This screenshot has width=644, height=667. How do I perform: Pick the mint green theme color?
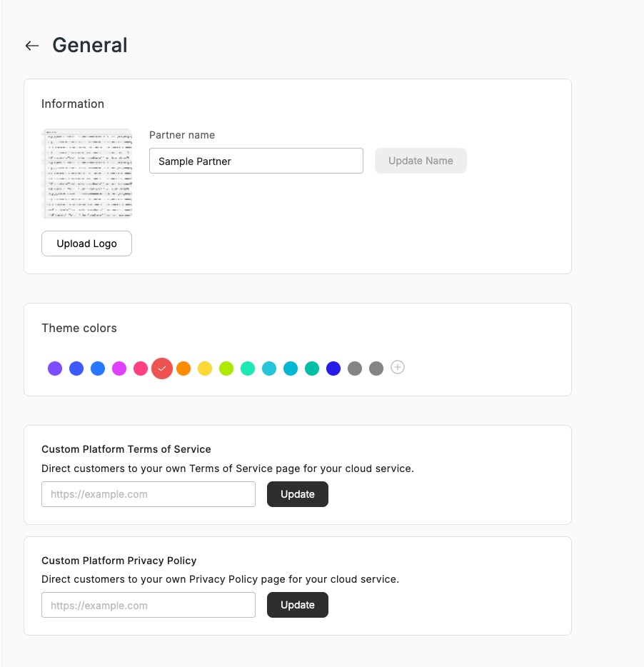248,368
